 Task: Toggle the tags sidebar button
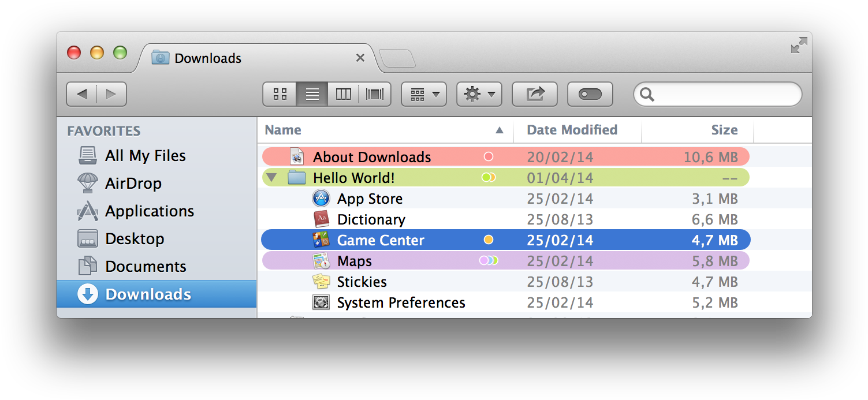pyautogui.click(x=590, y=94)
